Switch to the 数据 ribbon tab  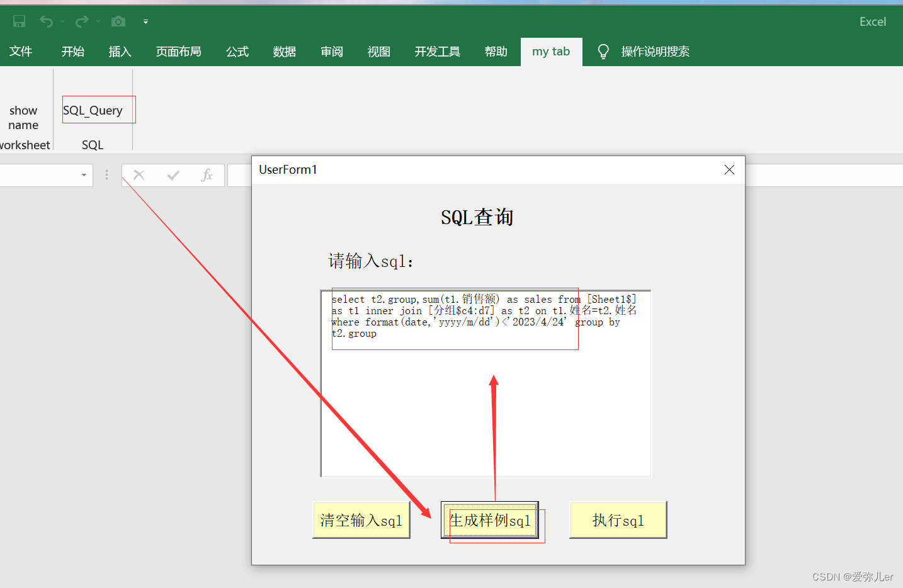pos(285,52)
